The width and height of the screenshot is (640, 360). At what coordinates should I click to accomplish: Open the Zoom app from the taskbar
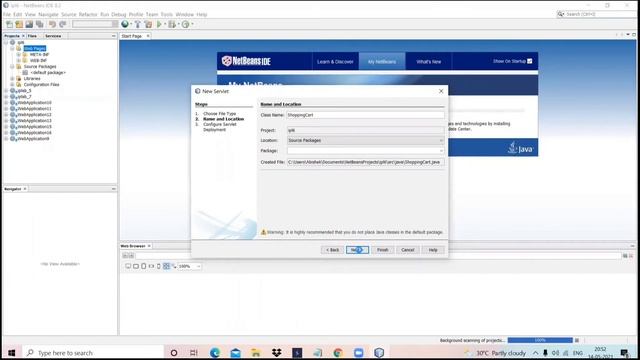[x=358, y=353]
